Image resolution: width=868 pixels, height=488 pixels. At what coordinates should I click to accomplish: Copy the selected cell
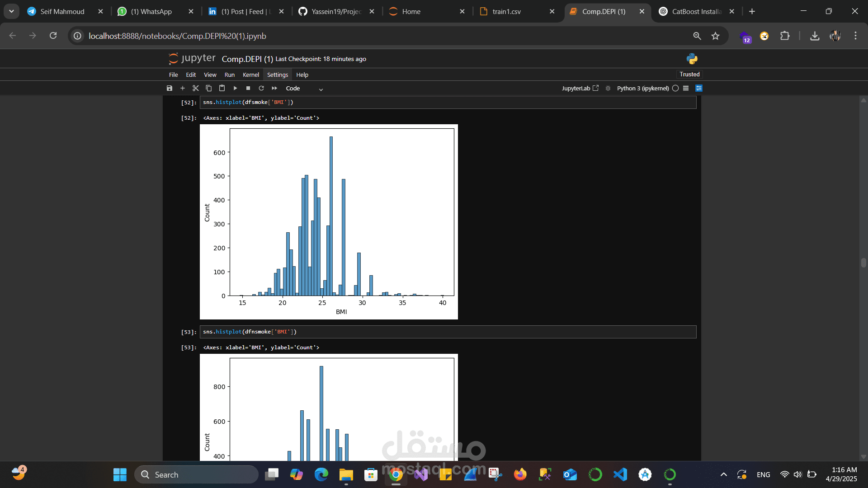tap(209, 88)
